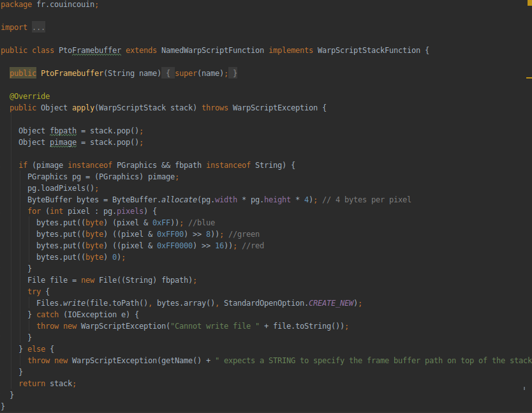Click catch IOException clause
Viewport: 532px width, 413px height.
(87, 315)
